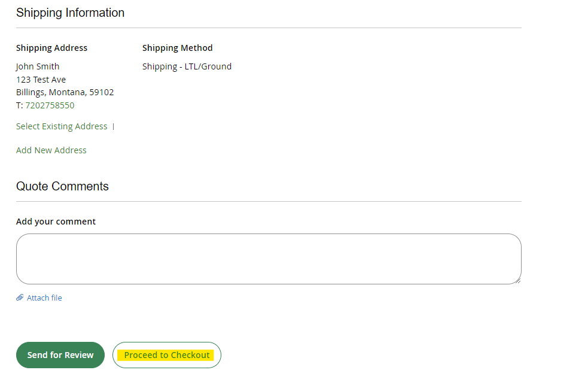Click the Shipping Method label
This screenshot has height=376, width=588.
178,48
